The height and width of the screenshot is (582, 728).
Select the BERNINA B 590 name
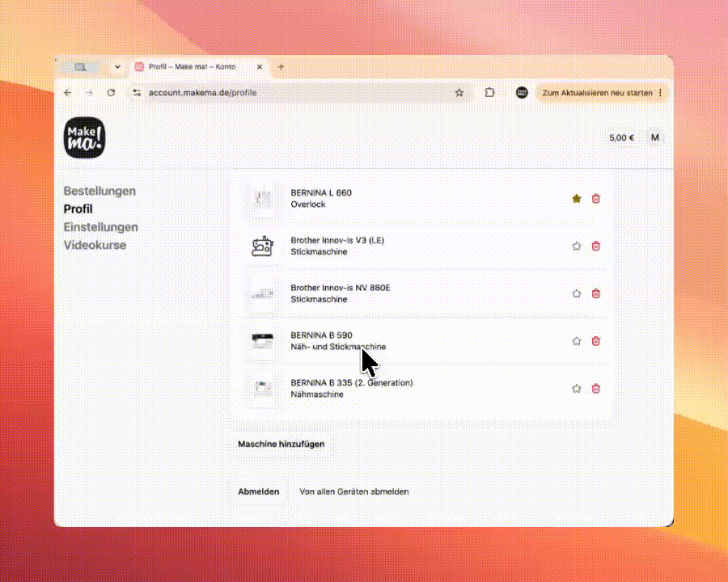click(321, 335)
